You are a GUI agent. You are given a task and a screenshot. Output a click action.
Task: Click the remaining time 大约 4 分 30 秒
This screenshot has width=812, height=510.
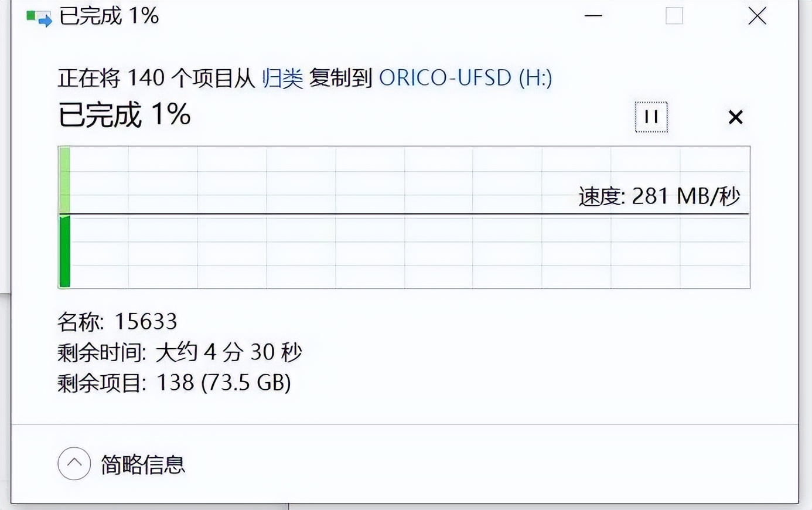(x=228, y=352)
